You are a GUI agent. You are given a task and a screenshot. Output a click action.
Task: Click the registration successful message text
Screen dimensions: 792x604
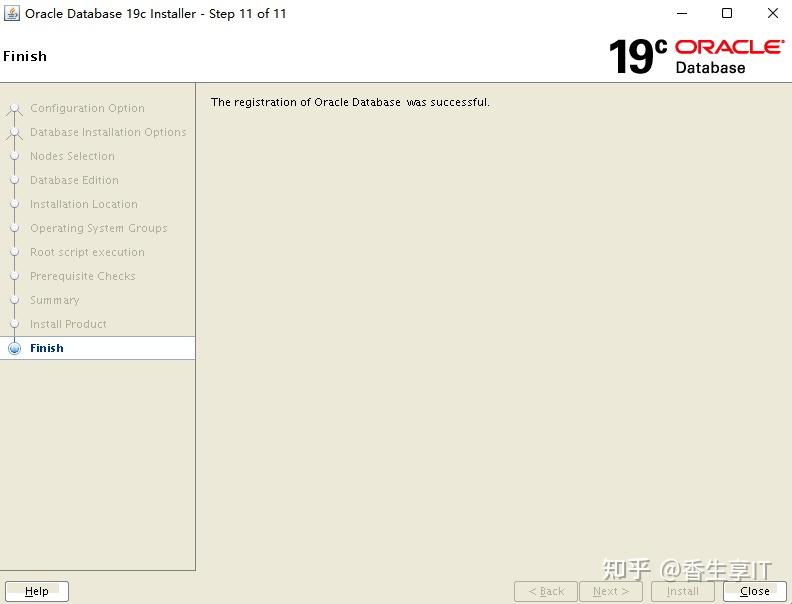350,102
